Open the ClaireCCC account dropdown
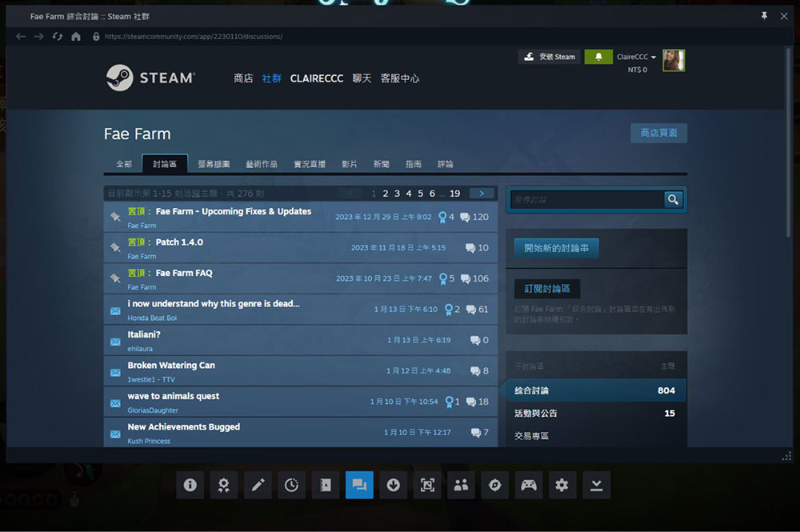800x532 pixels. (636, 57)
